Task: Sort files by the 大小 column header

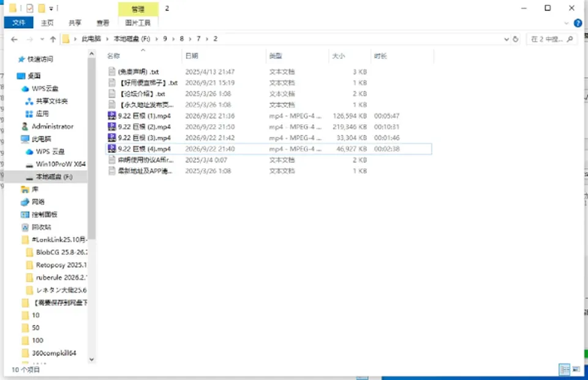Action: point(350,56)
